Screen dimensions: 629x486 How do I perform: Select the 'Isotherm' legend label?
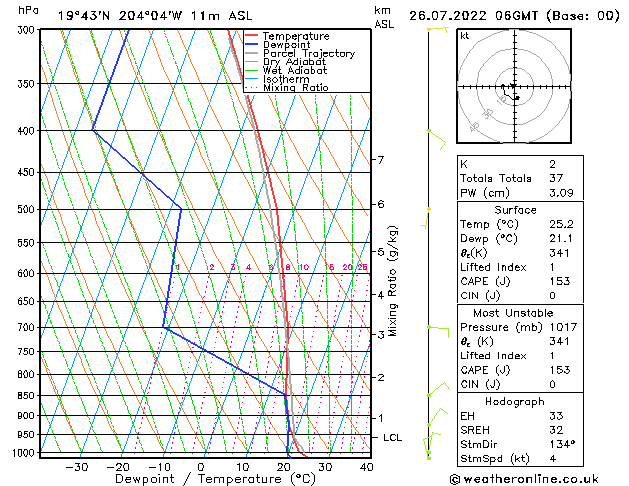point(286,79)
